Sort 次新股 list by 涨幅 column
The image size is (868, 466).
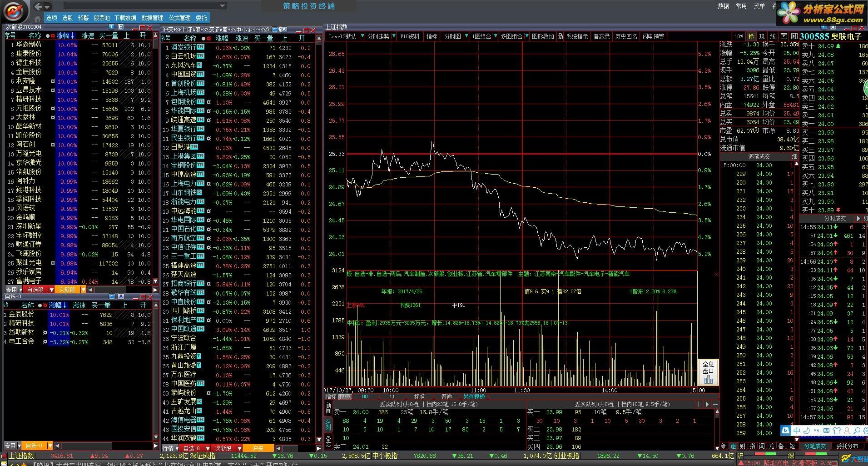tap(65, 35)
